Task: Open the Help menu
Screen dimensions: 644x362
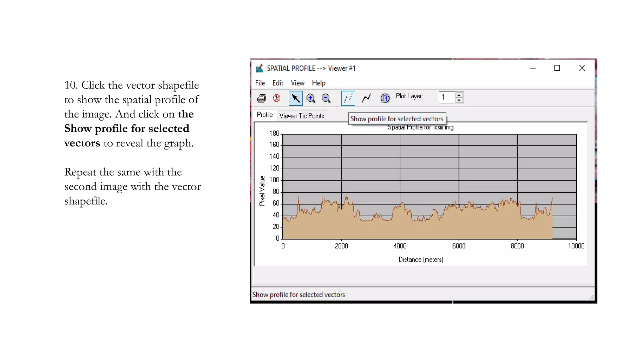Action: tap(319, 83)
